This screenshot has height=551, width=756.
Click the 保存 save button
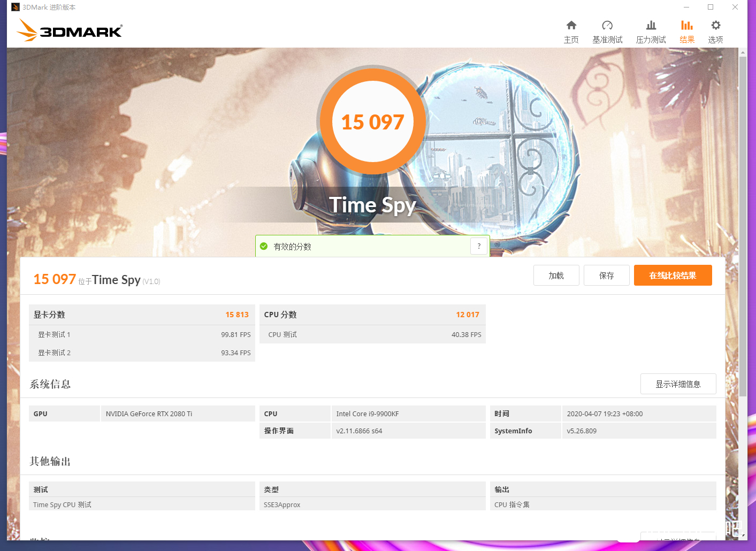click(607, 275)
